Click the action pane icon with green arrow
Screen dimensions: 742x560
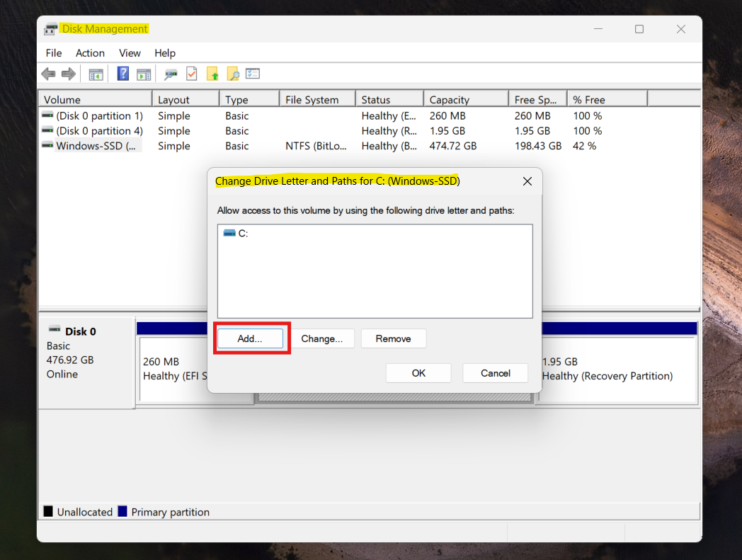tap(144, 74)
